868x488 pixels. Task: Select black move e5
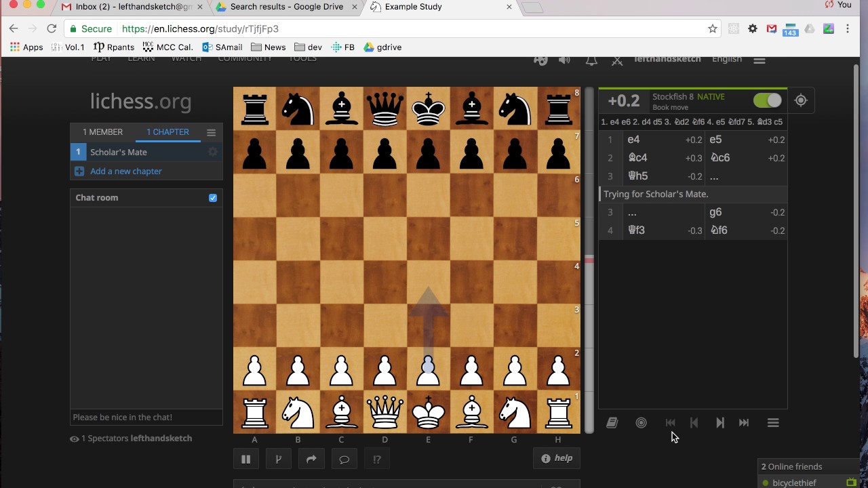(746, 140)
